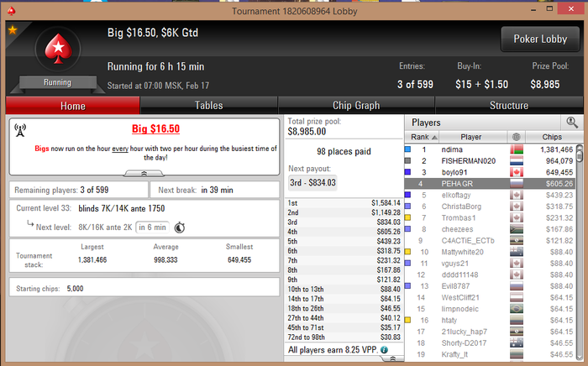Sort players by Chips column
The height and width of the screenshot is (366, 588).
tap(552, 137)
